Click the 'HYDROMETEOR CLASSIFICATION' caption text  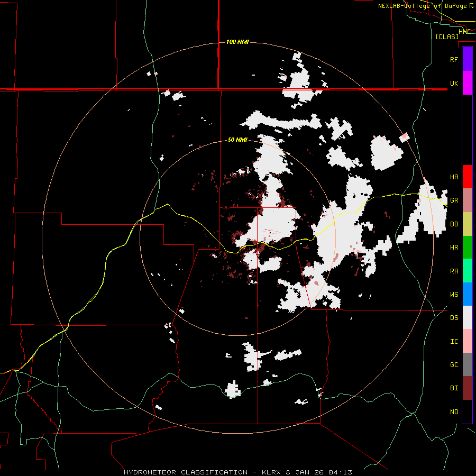click(186, 472)
